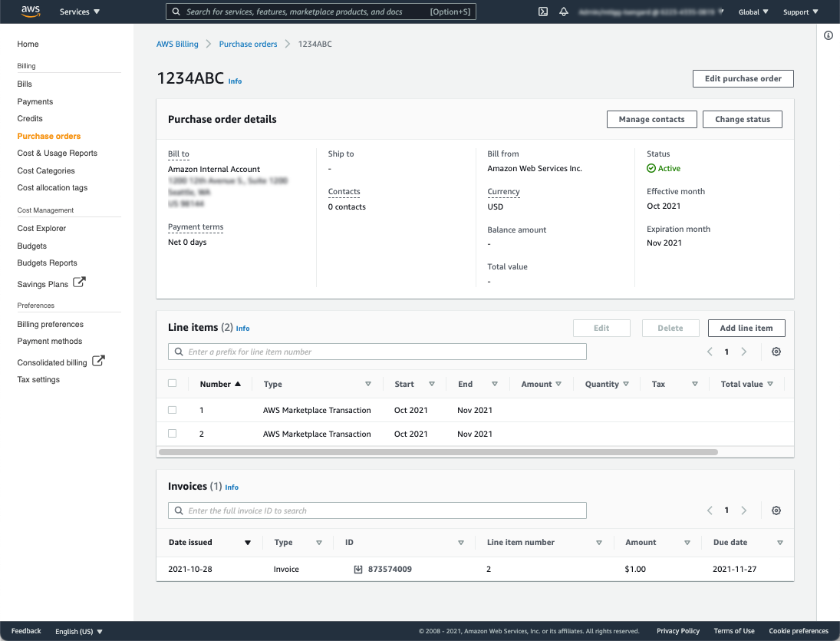Viewport: 840px width, 641px height.
Task: Open Cost & Usage Reports
Action: coord(58,154)
